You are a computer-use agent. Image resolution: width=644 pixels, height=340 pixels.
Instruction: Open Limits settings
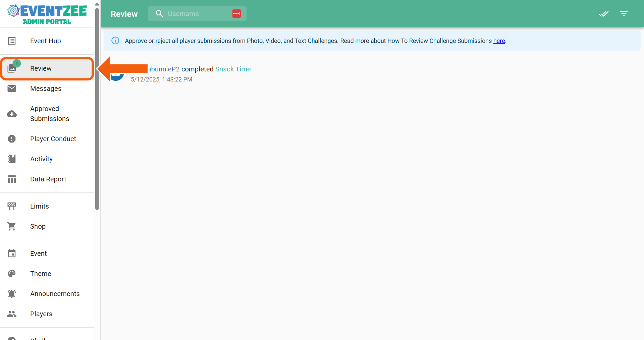coord(47,206)
